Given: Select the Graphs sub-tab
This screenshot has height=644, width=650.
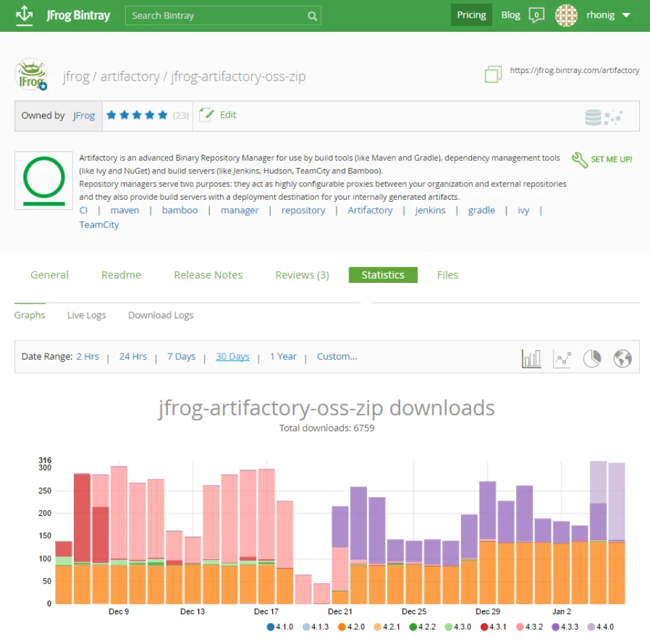Looking at the screenshot, I should tap(29, 315).
